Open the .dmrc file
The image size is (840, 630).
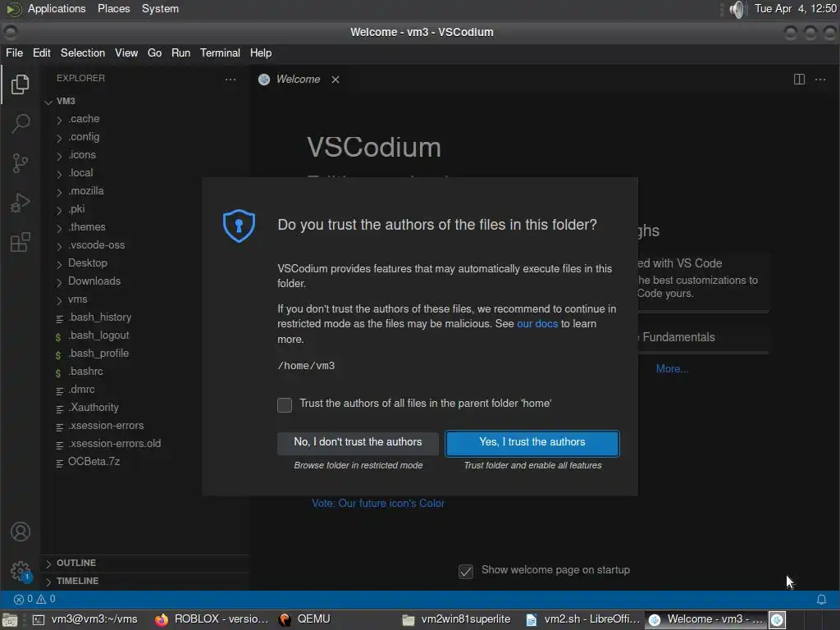81,390
